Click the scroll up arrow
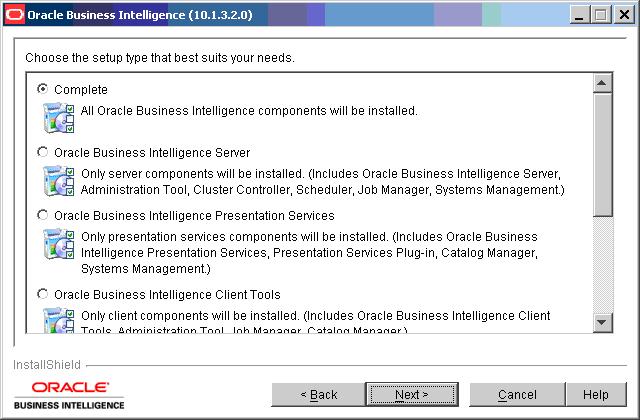Image resolution: width=640 pixels, height=420 pixels. (603, 82)
